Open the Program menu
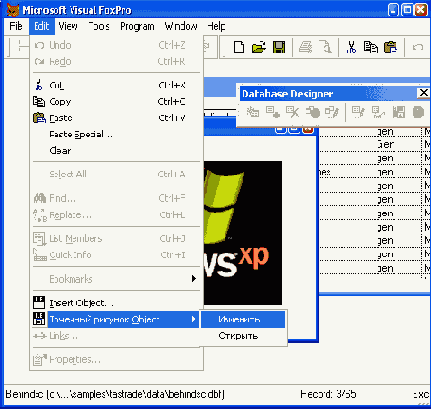The image size is (431, 409). coord(137,26)
